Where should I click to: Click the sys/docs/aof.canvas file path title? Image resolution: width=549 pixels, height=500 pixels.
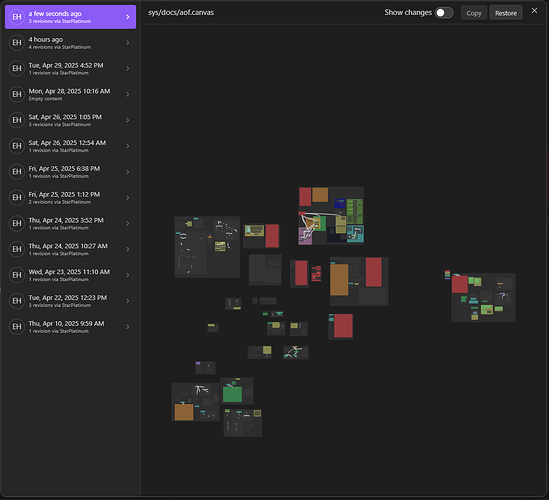tap(181, 13)
